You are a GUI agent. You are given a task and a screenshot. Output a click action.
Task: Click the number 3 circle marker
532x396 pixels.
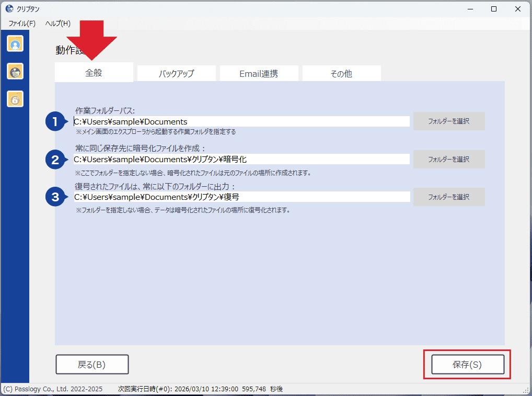[x=54, y=197]
